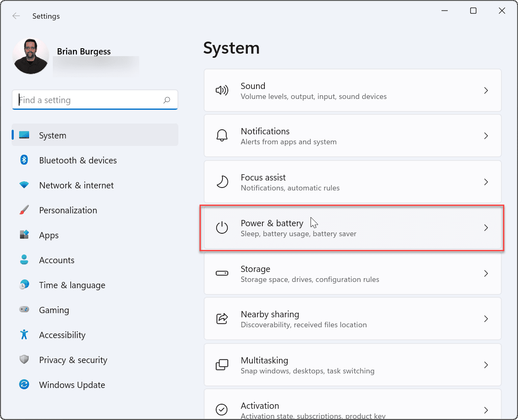Viewport: 518px width, 420px height.
Task: Click the Personalization brush icon
Action: click(x=24, y=210)
